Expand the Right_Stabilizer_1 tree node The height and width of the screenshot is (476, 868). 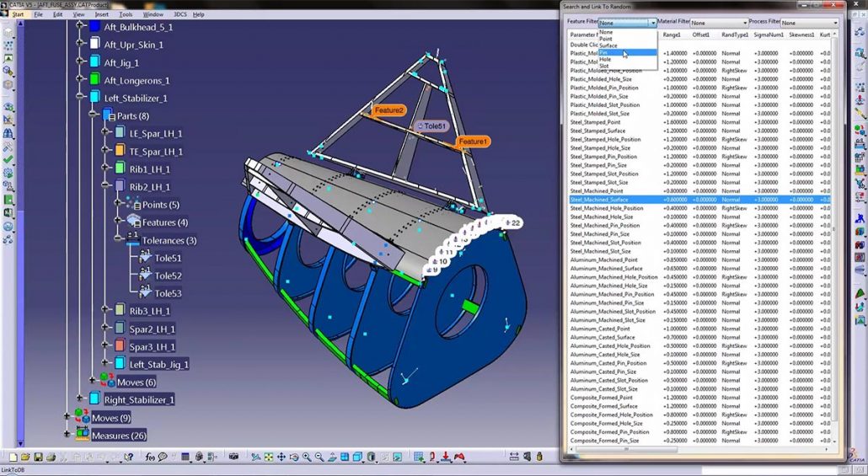point(81,399)
